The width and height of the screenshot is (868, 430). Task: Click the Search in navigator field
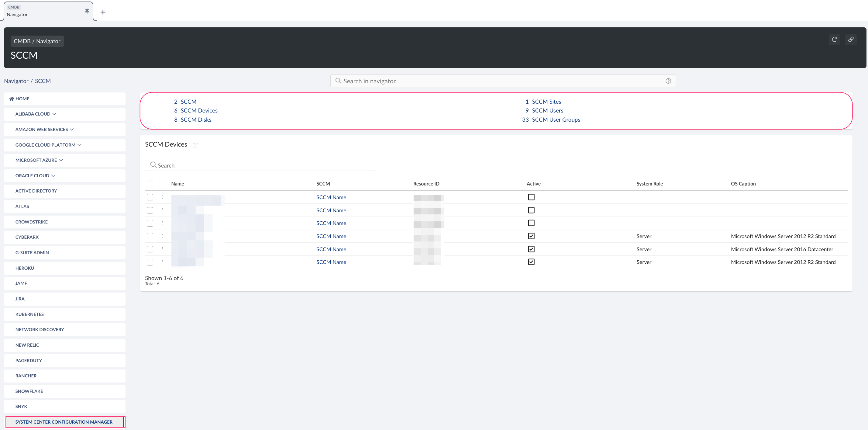click(503, 81)
